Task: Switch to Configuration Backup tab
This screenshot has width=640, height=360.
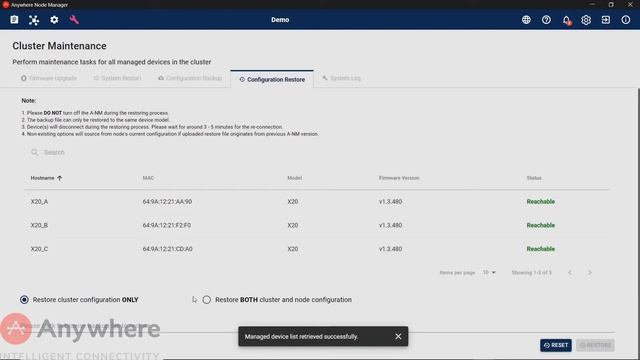Action: pos(190,78)
